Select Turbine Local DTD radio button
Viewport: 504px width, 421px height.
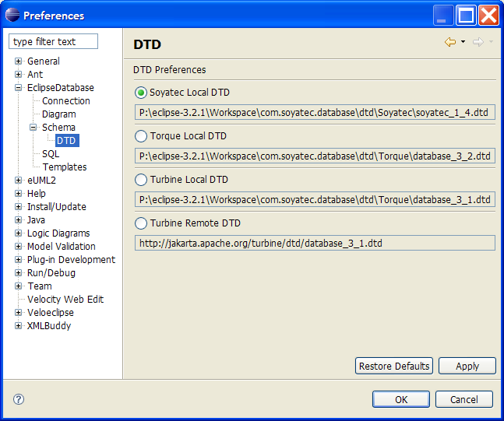pyautogui.click(x=141, y=180)
